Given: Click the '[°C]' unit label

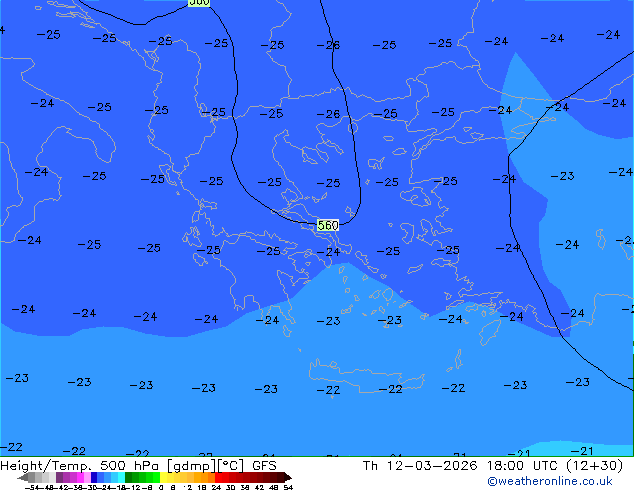Looking at the screenshot, I should (x=230, y=466).
